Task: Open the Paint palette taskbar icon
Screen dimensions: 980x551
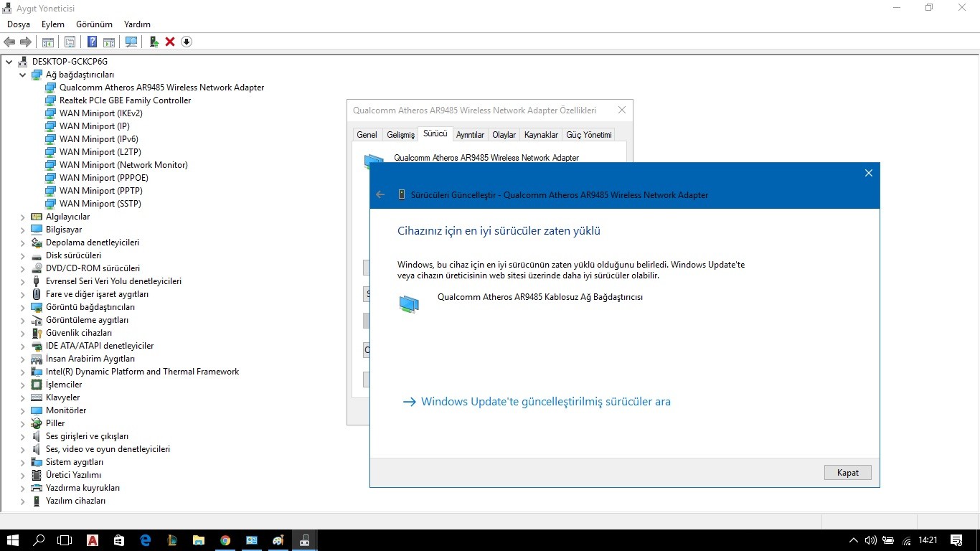Action: tap(278, 540)
